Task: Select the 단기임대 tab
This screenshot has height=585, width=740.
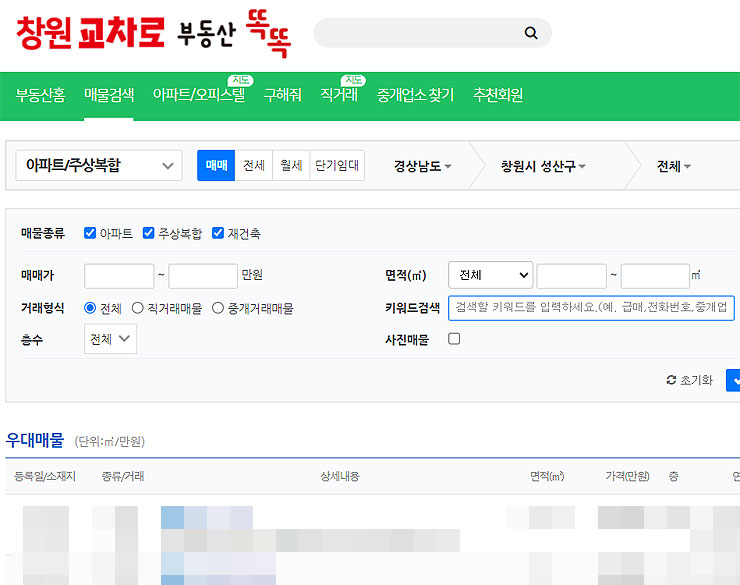Action: (337, 166)
